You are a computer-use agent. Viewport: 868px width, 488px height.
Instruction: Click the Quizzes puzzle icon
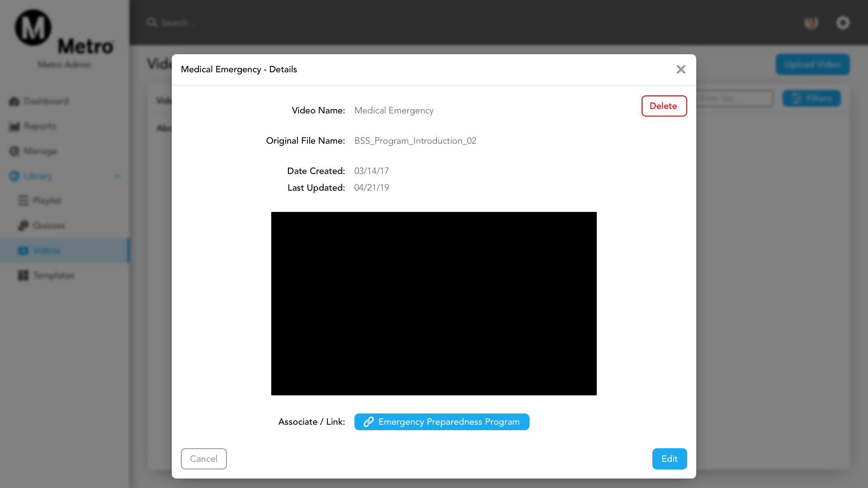tap(23, 225)
